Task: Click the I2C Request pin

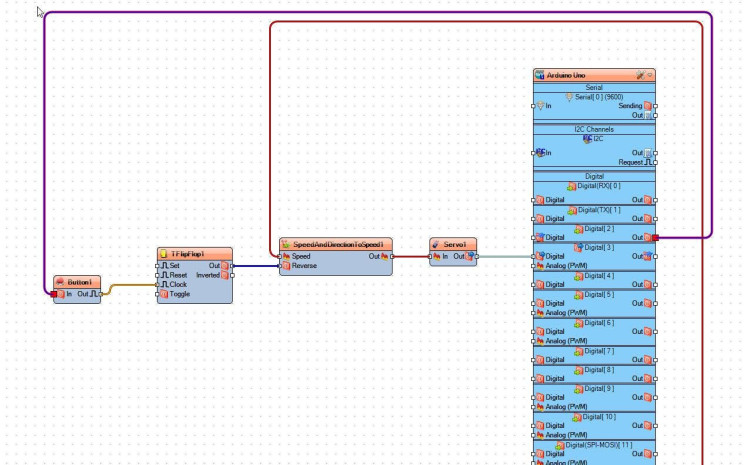Action: 655,161
